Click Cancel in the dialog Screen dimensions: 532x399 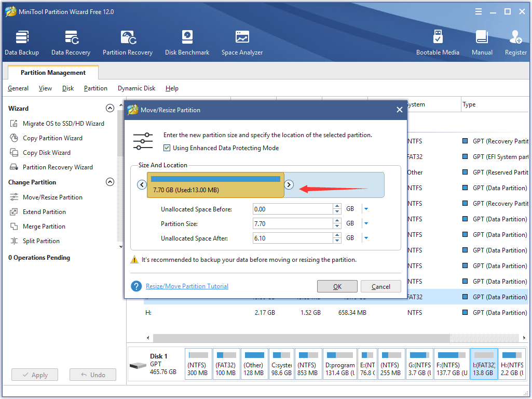point(380,287)
